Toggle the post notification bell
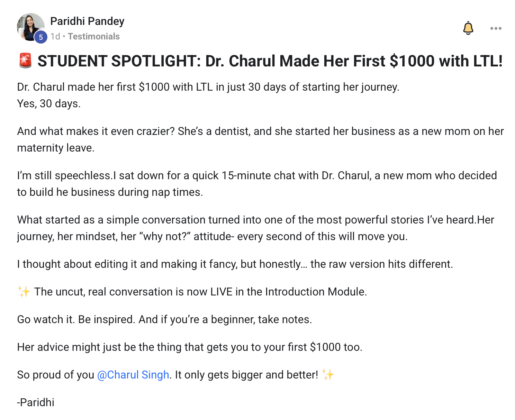 [x=468, y=28]
